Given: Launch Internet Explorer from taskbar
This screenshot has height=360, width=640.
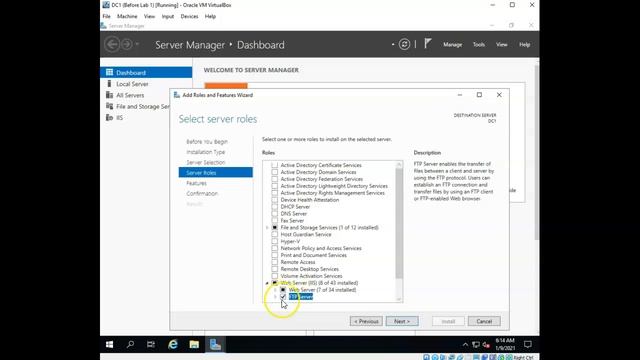Looking at the screenshot, I should tap(173, 344).
